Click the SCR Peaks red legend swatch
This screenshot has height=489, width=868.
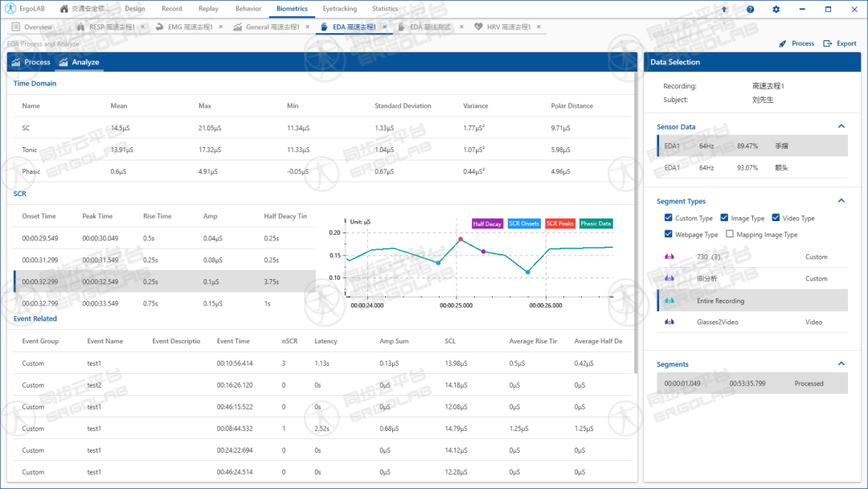(560, 224)
